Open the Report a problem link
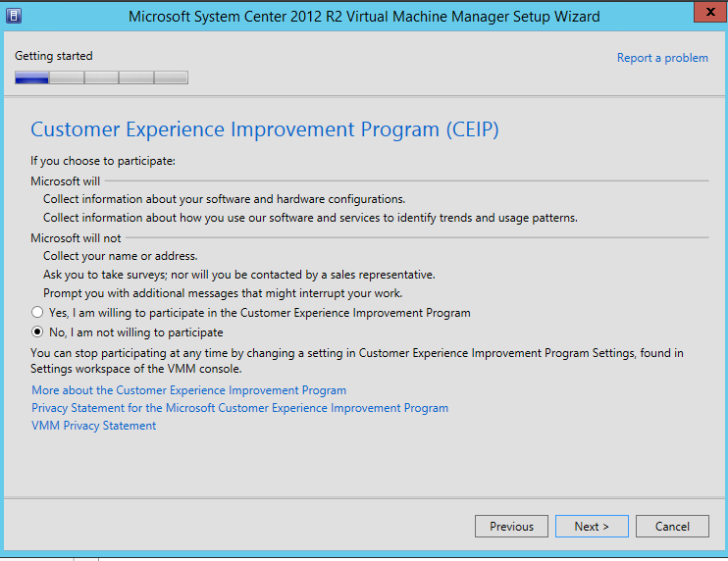This screenshot has width=728, height=561. click(662, 58)
